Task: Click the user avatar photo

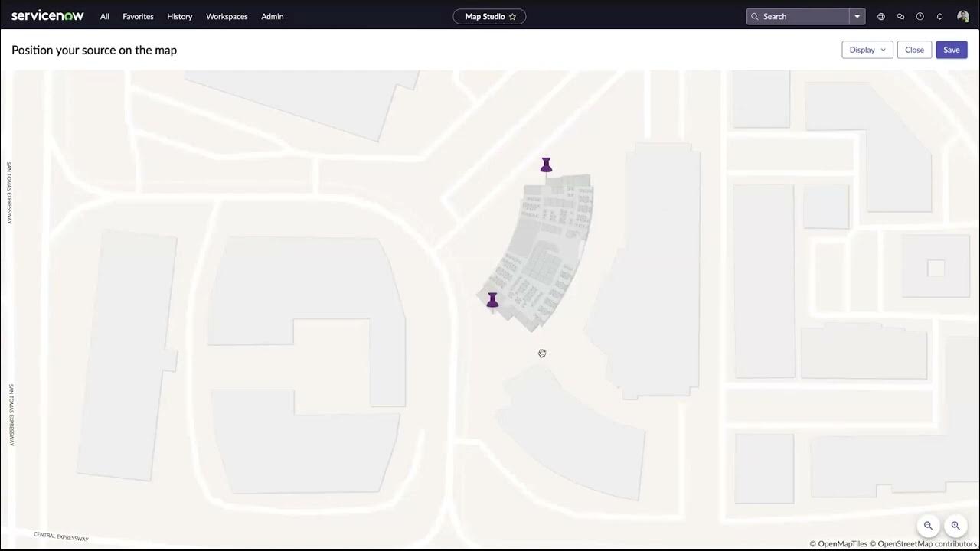Action: [962, 16]
